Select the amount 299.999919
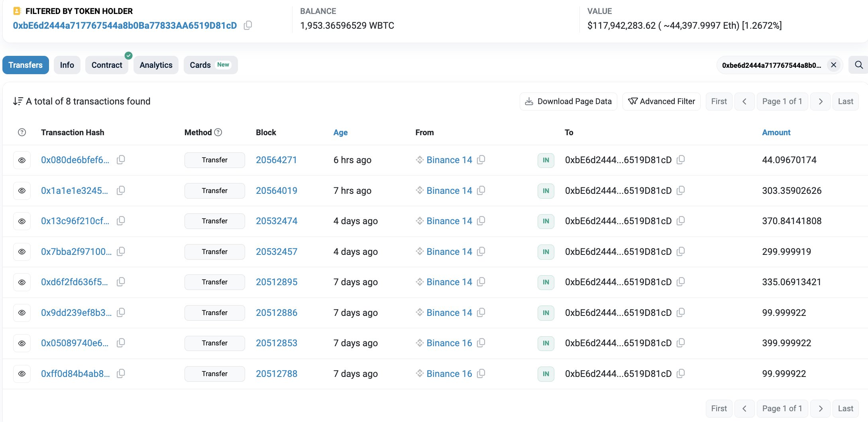This screenshot has height=422, width=868. point(786,252)
